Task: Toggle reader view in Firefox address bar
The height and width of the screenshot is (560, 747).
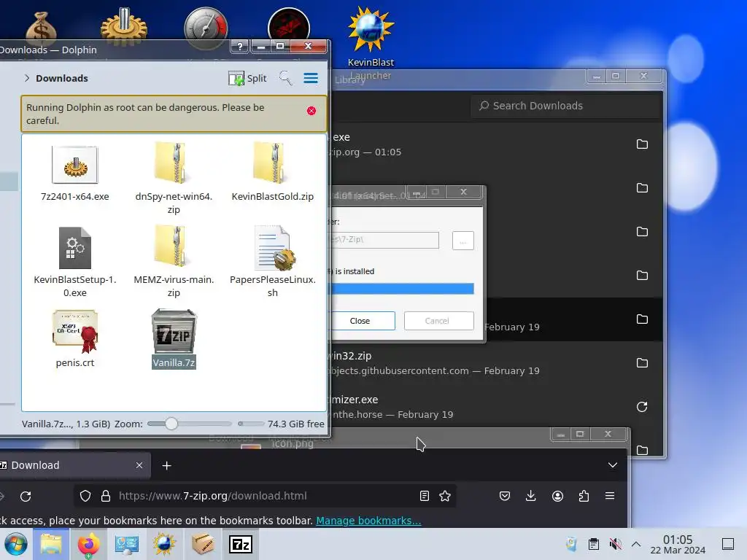Action: (x=425, y=496)
